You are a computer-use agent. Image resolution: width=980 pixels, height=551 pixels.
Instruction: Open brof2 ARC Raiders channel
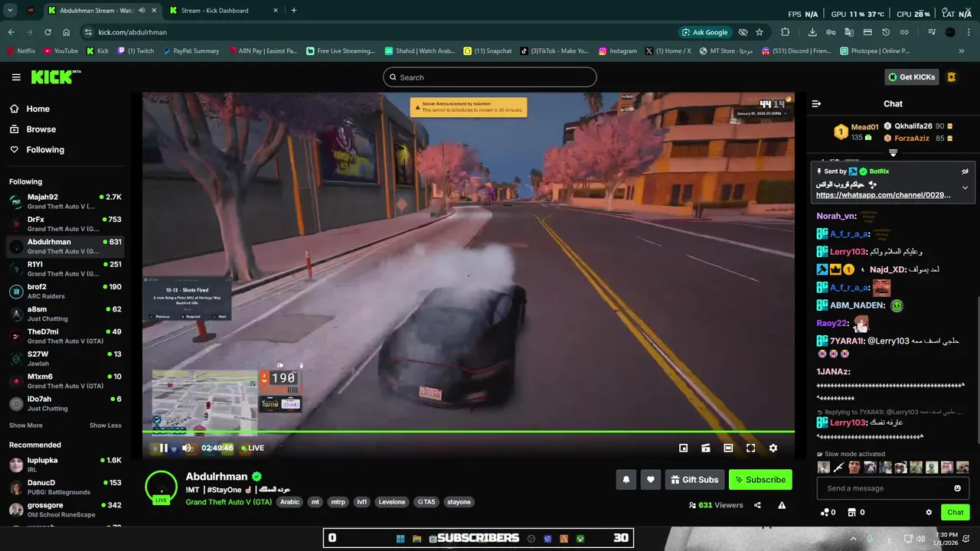point(66,292)
